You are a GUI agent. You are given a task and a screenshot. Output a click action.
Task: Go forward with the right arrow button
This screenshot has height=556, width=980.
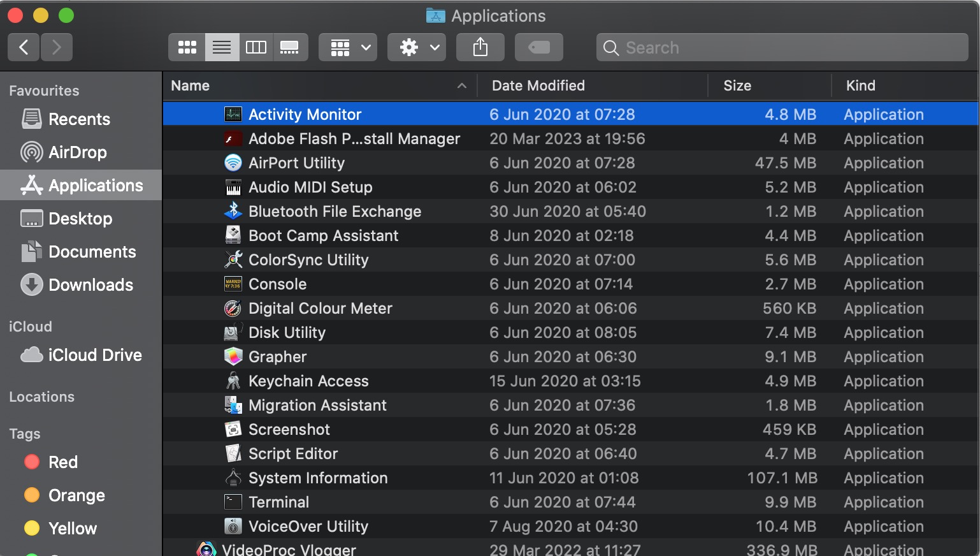coord(57,47)
